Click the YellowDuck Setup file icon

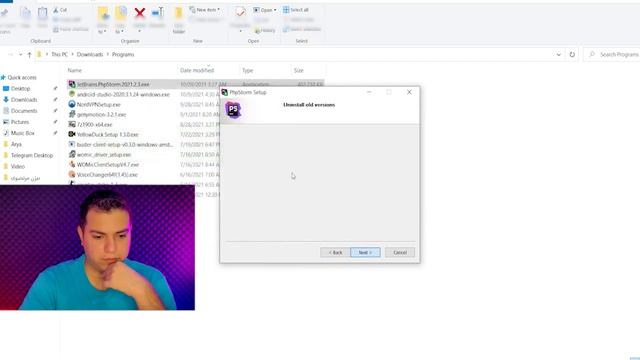coord(72,134)
